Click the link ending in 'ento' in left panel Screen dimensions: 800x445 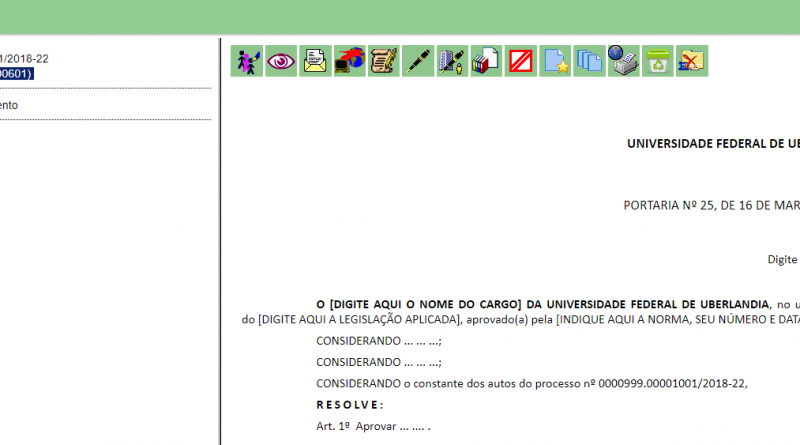point(9,105)
